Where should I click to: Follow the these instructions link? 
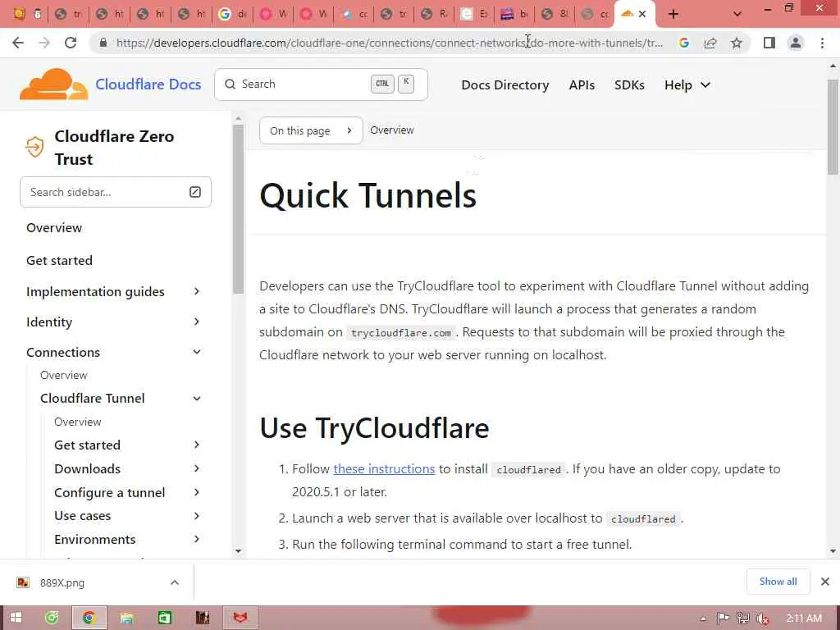[384, 468]
